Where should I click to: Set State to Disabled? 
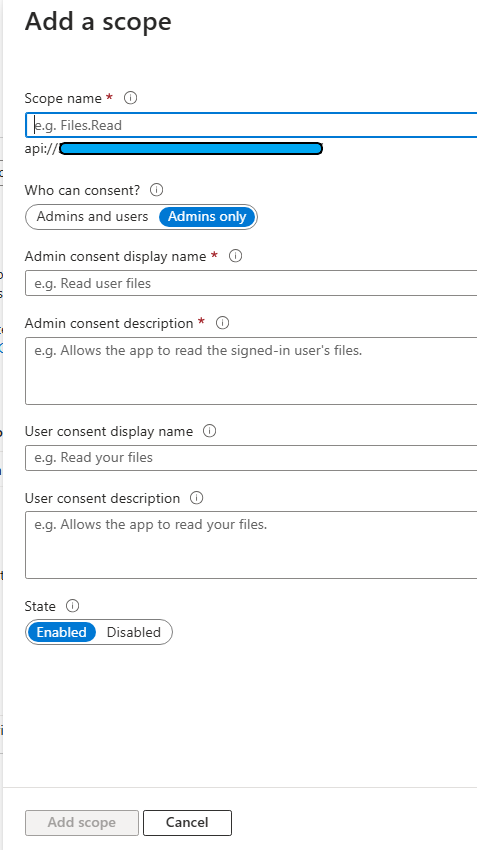coord(134,632)
